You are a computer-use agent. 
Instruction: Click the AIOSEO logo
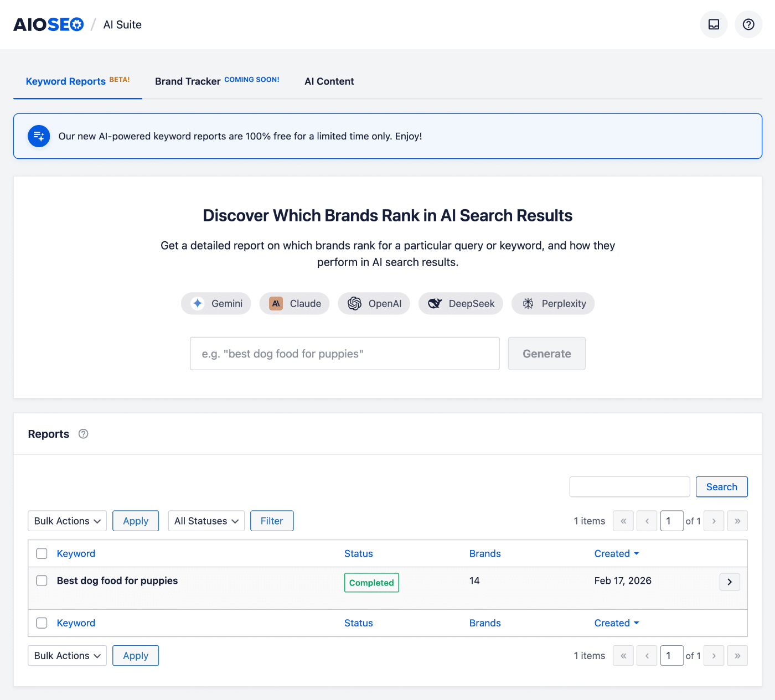pyautogui.click(x=49, y=24)
